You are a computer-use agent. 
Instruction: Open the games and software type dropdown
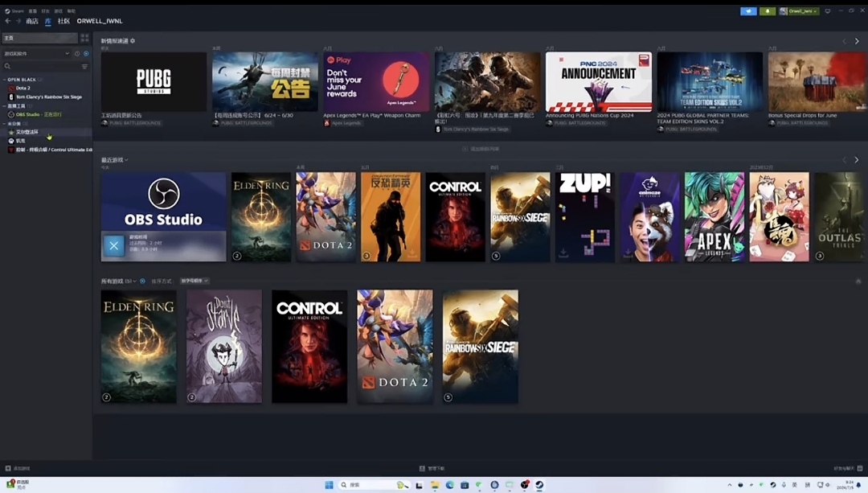tap(36, 54)
